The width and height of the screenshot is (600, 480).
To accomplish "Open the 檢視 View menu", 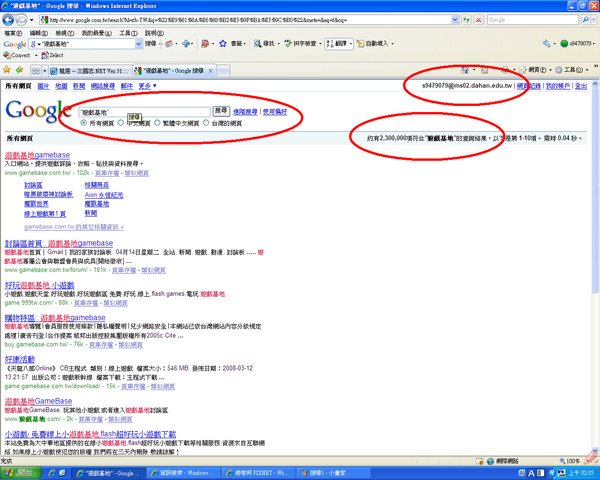I will tap(65, 33).
